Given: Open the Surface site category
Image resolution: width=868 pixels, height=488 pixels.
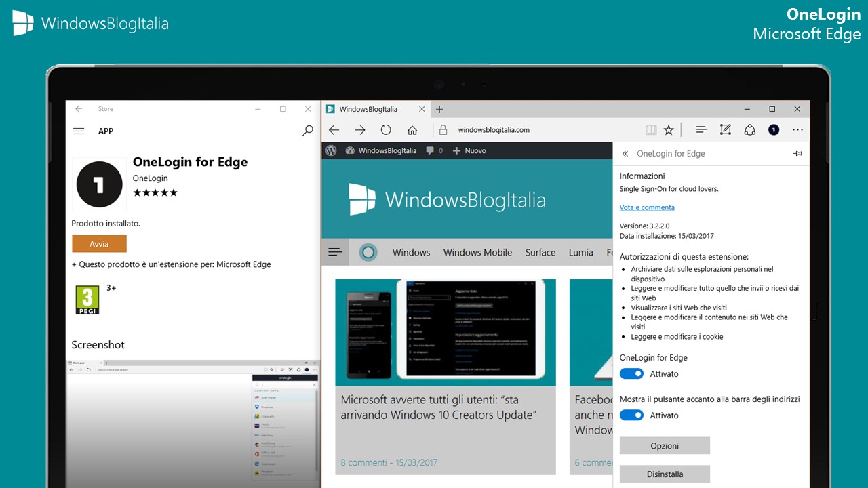Looking at the screenshot, I should [x=540, y=252].
